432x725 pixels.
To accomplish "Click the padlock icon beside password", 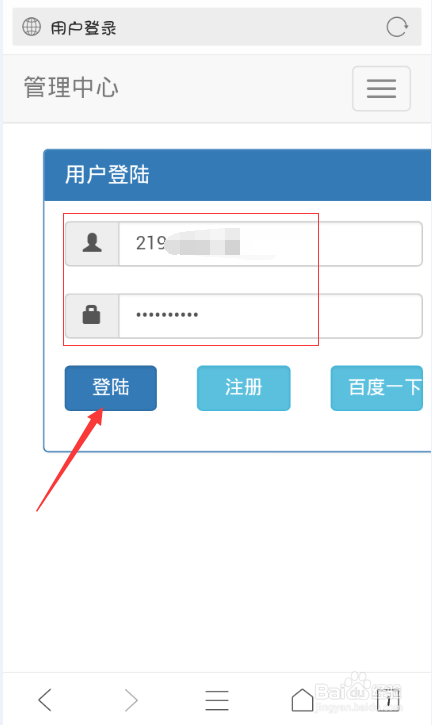I will click(92, 316).
